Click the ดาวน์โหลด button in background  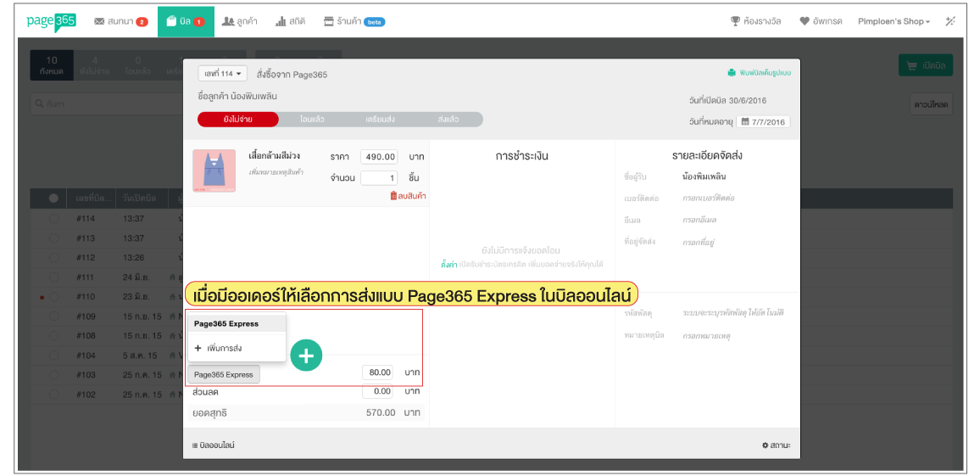tap(931, 104)
